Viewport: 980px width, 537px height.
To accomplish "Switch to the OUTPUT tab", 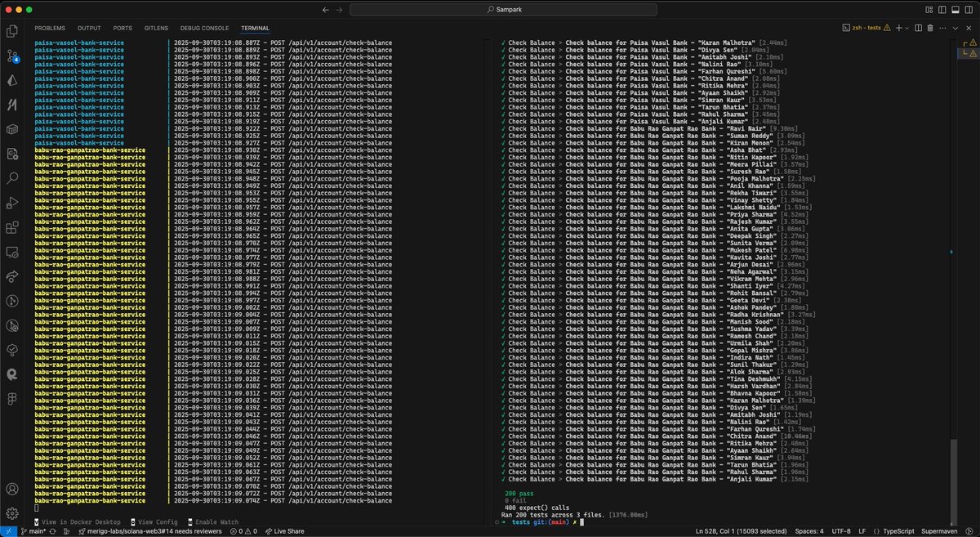I will 89,28.
